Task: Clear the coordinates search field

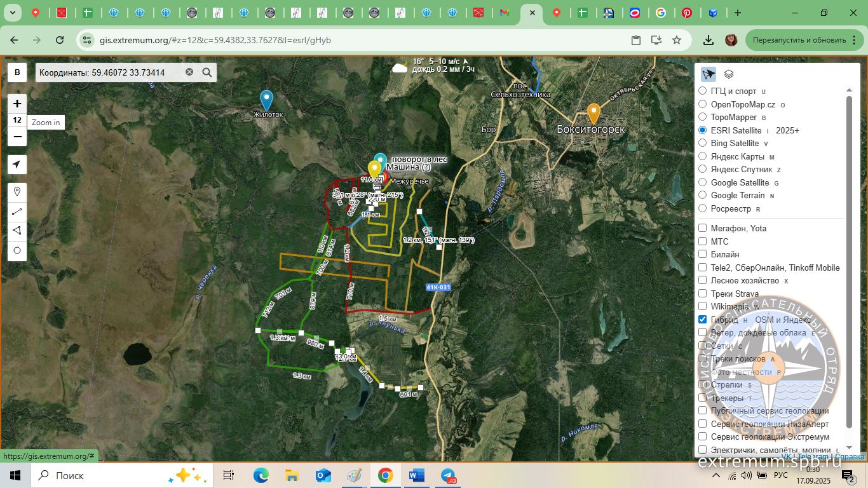Action: click(189, 72)
